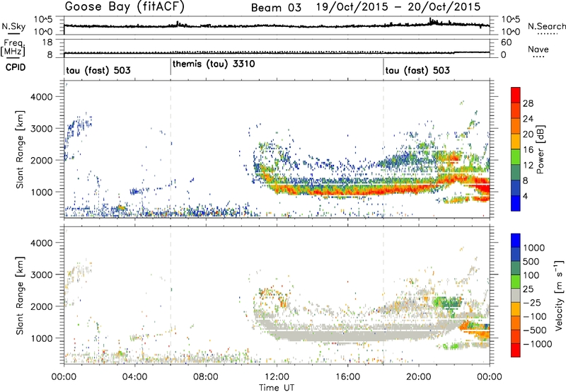
Task: Click the '2000' range tick of the velocity panel
Action: pyautogui.click(x=42, y=306)
